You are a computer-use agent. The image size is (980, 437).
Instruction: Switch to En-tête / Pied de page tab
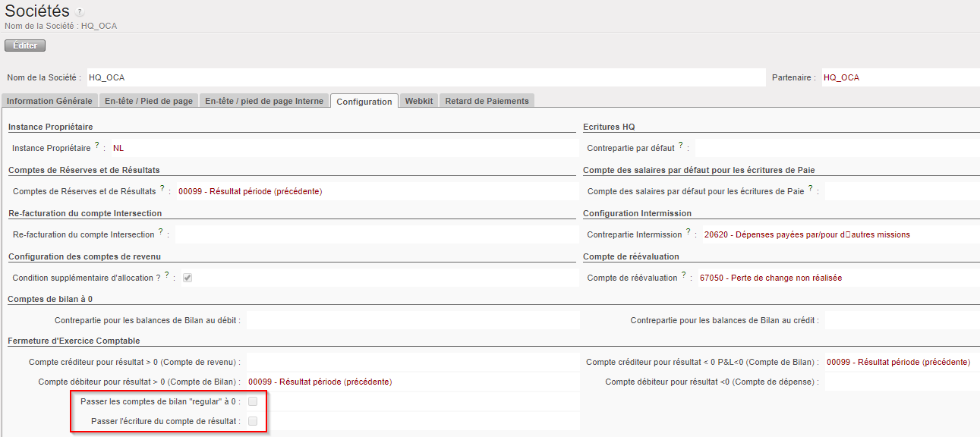click(x=149, y=101)
